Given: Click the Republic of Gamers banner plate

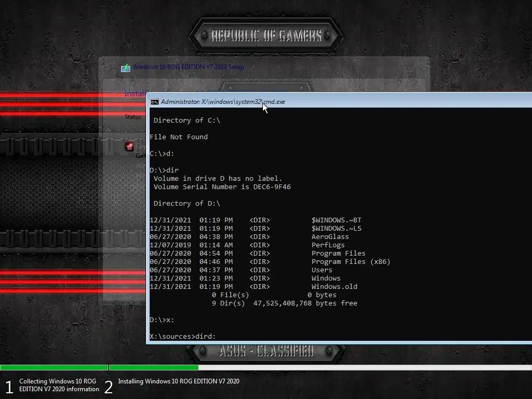Looking at the screenshot, I should click(266, 35).
